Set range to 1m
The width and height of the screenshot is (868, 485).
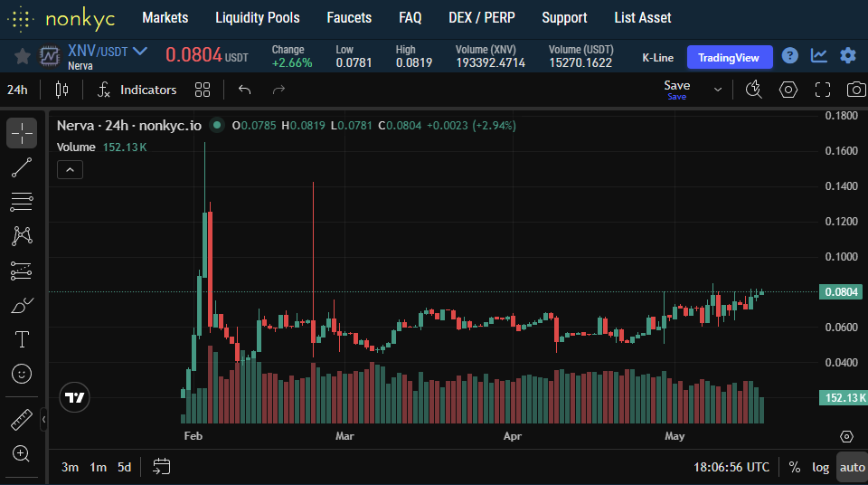tap(98, 467)
